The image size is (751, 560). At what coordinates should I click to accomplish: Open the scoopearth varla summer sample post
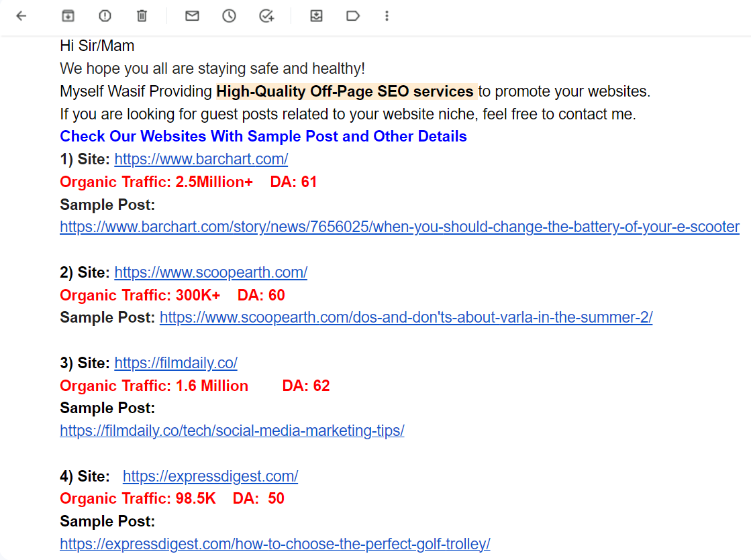[405, 317]
